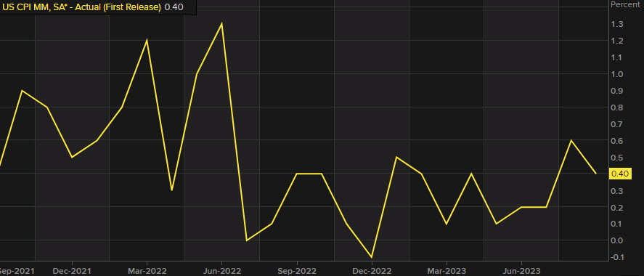Click the Dec-2021 date label
This screenshot has height=276, width=644.
coord(72,271)
